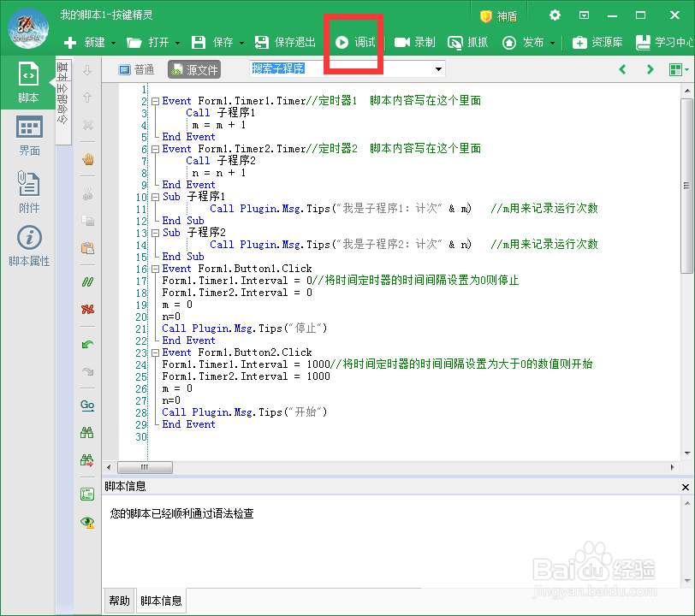Click the code editor vertical scrollbar thumb
Screen dimensions: 695x616
[x=686, y=187]
